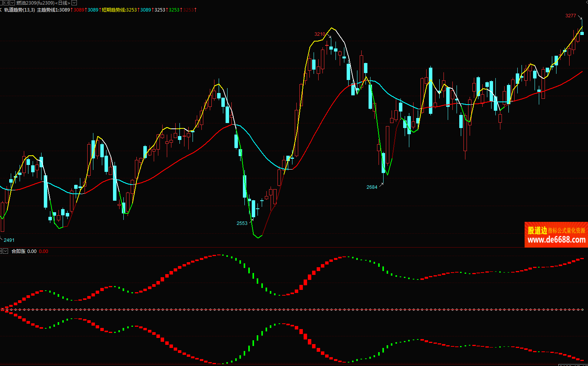588x366 pixels.
Task: Click the 燃油2309(fu2309) contract title
Action: 35,3
